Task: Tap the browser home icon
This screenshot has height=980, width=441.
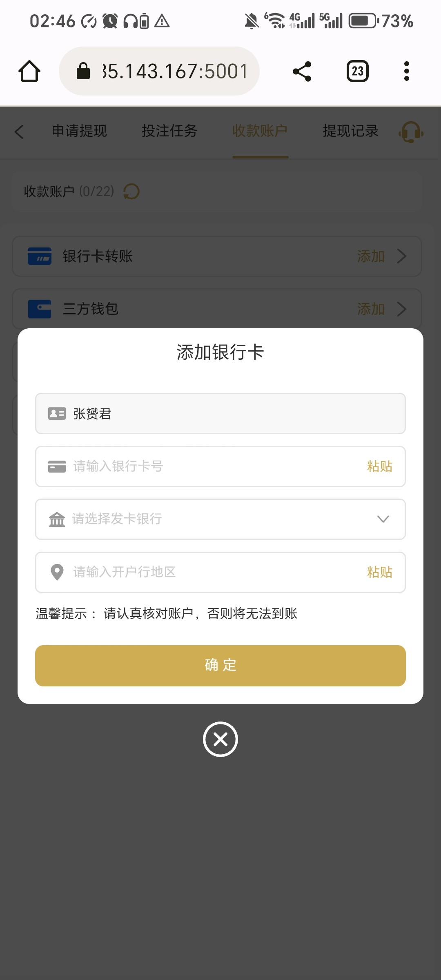Action: tap(29, 71)
